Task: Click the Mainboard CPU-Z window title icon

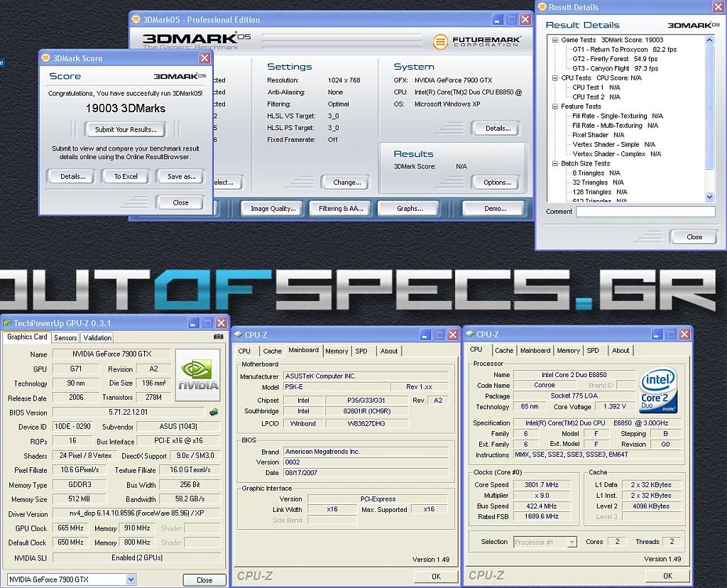Action: coord(239,334)
